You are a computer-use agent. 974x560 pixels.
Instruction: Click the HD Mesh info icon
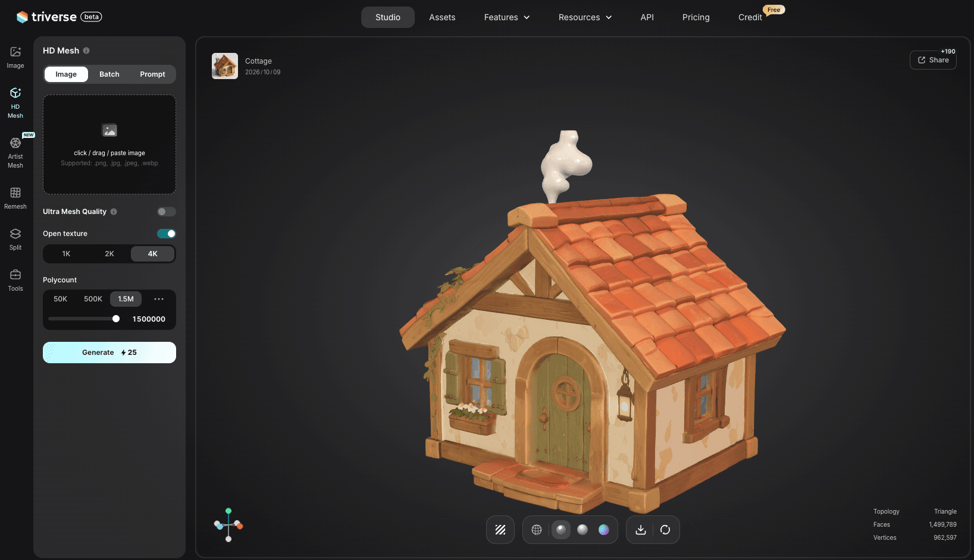coord(86,51)
